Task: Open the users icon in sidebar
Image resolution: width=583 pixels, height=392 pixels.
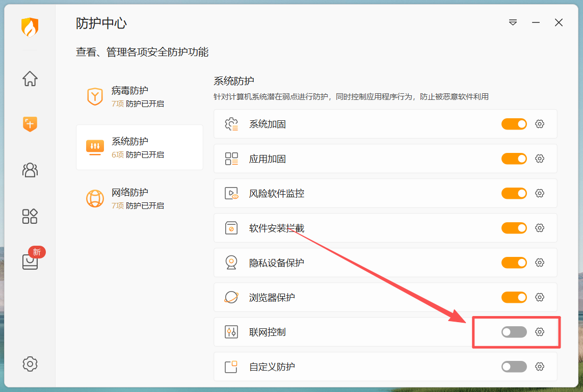Action: pos(30,170)
